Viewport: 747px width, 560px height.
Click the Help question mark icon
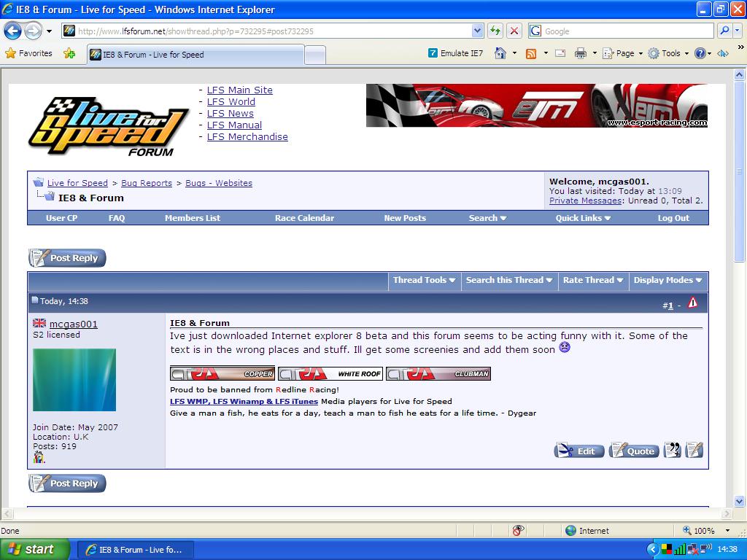coord(700,53)
